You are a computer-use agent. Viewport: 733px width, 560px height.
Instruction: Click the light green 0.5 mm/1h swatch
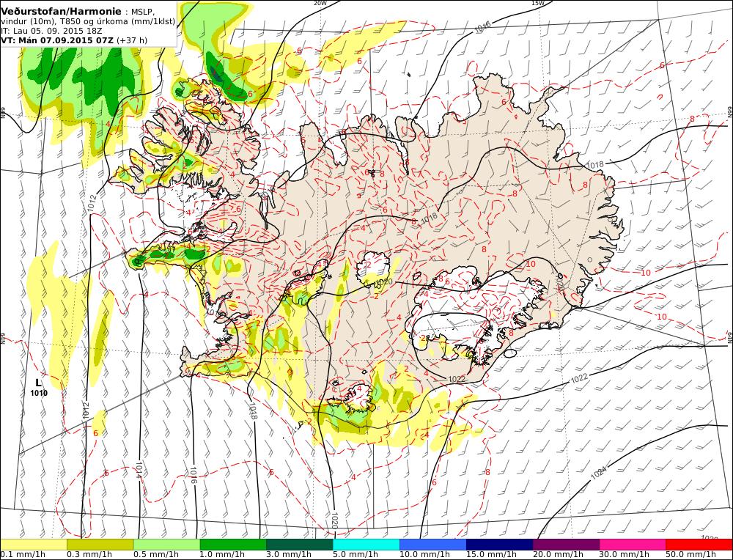click(x=167, y=545)
